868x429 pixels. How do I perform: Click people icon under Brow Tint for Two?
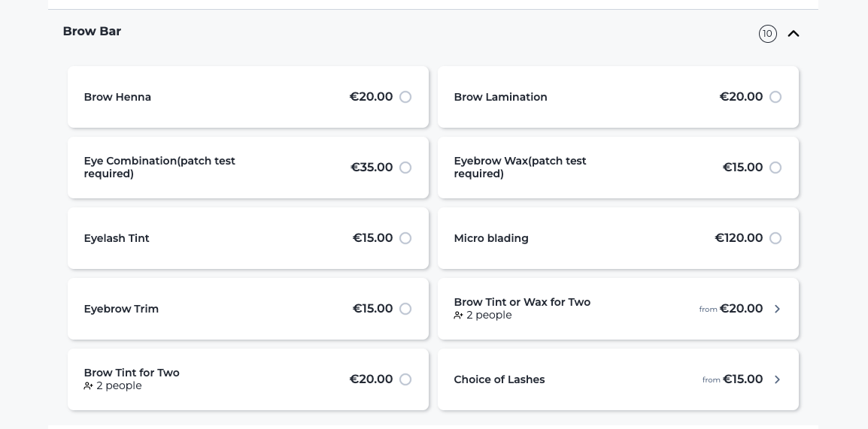point(88,386)
